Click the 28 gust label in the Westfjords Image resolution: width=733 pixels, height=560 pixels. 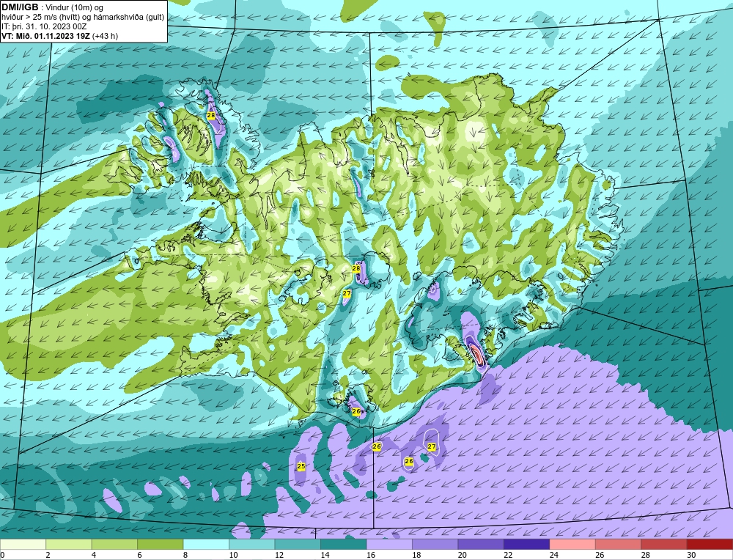(211, 115)
